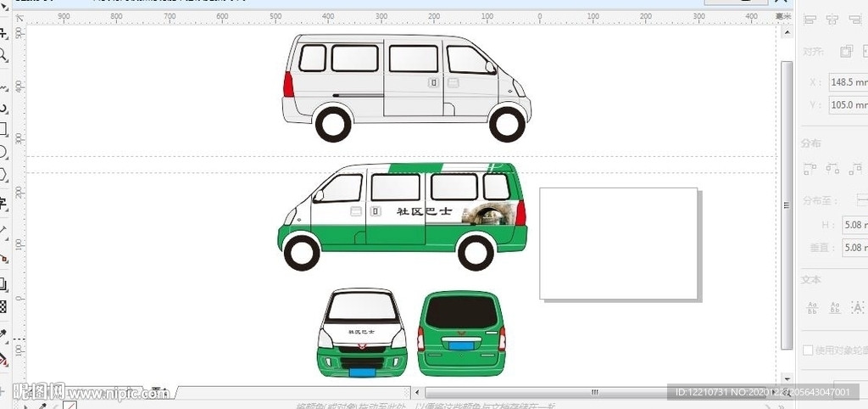Select the Rectangle tool
Viewport: 868px width, 409px height.
(3, 129)
